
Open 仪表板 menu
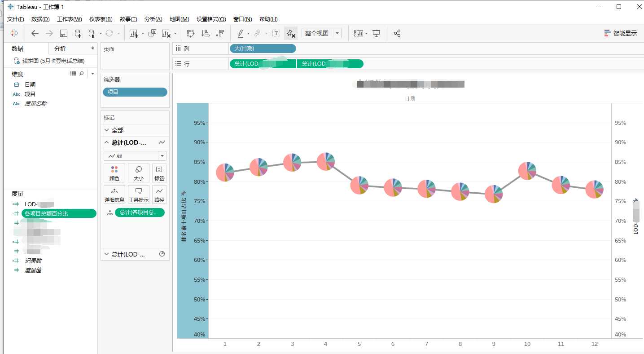[x=101, y=19]
